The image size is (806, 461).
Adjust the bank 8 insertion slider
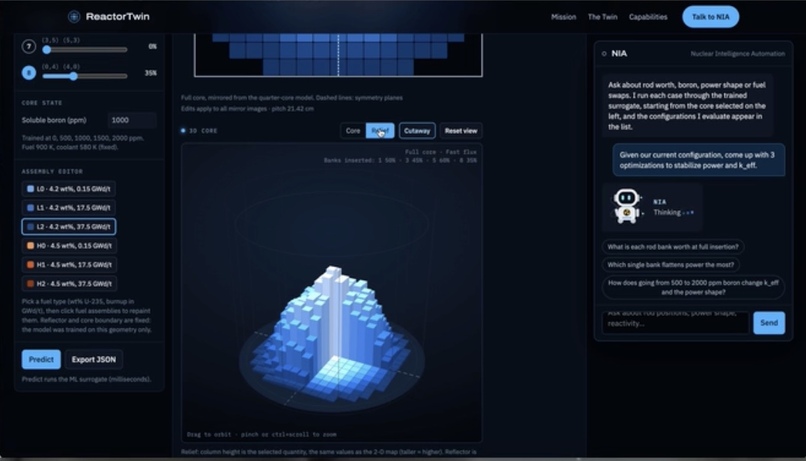(85, 76)
